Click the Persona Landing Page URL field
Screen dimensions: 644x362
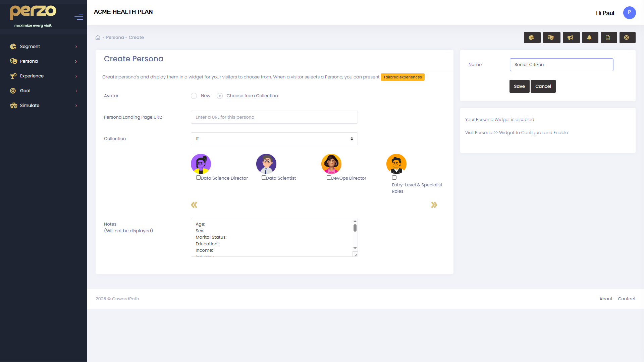(x=274, y=117)
